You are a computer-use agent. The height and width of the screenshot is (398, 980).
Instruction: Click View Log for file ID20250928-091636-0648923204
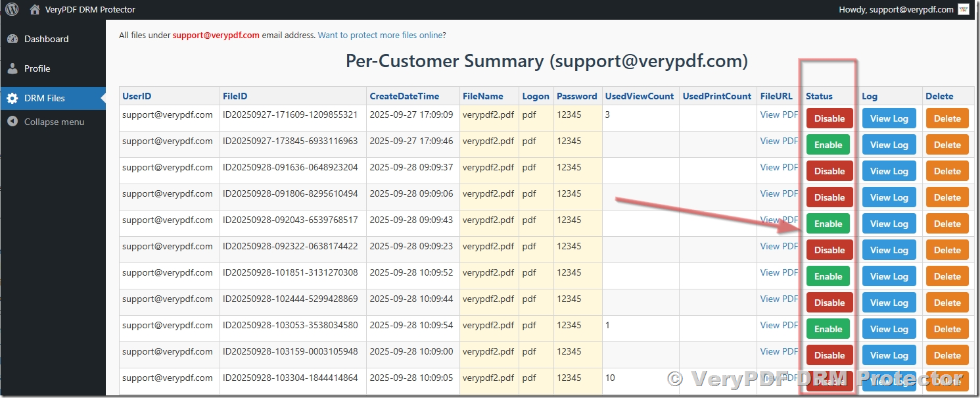tap(889, 171)
